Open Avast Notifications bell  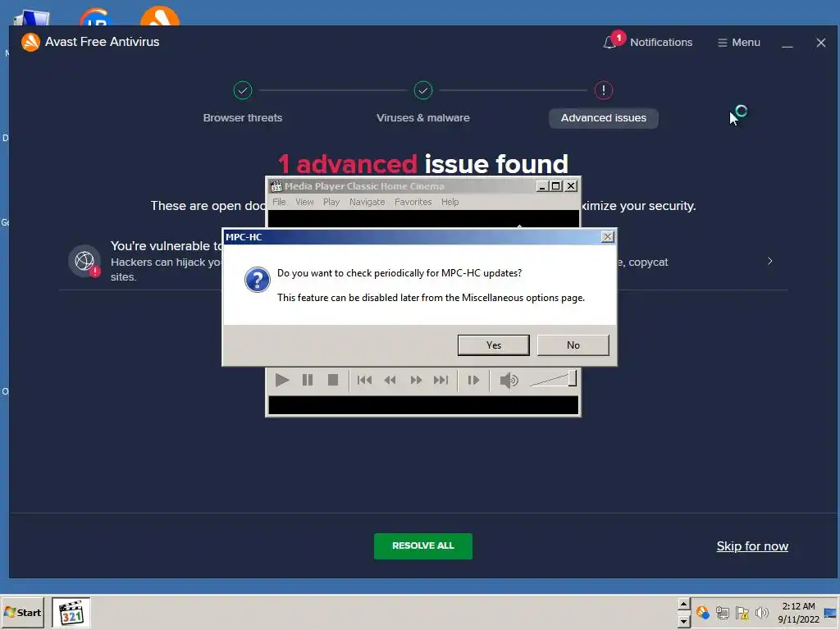647,42
